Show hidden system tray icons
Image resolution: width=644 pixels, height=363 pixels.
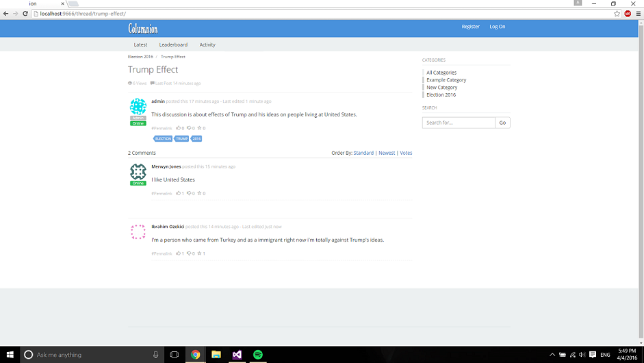coord(552,355)
